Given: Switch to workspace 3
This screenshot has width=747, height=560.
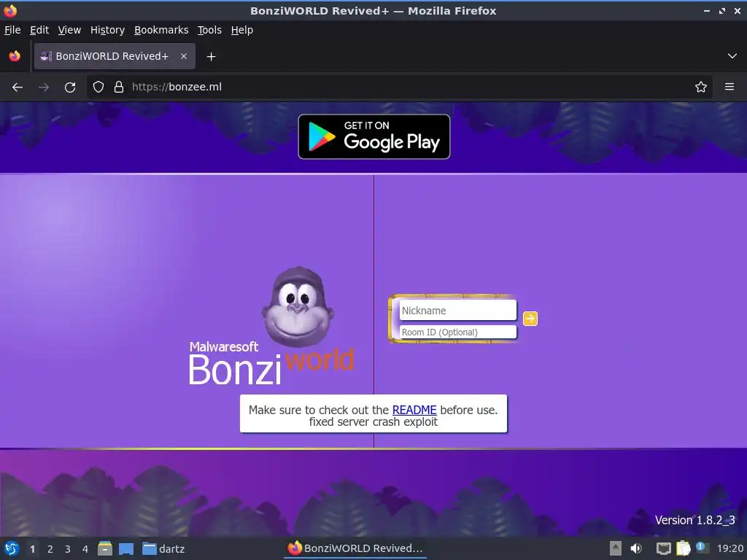Looking at the screenshot, I should [x=68, y=549].
